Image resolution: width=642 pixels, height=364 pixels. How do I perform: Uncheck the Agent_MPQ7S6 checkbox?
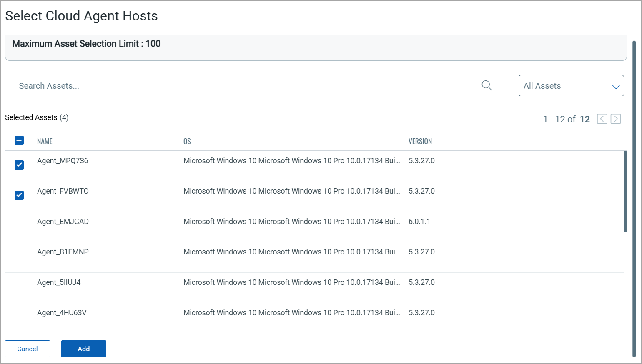point(19,165)
